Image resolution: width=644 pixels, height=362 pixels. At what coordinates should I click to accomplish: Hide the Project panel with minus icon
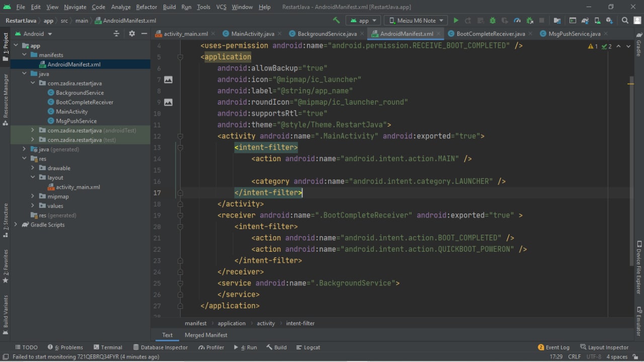[144, 34]
